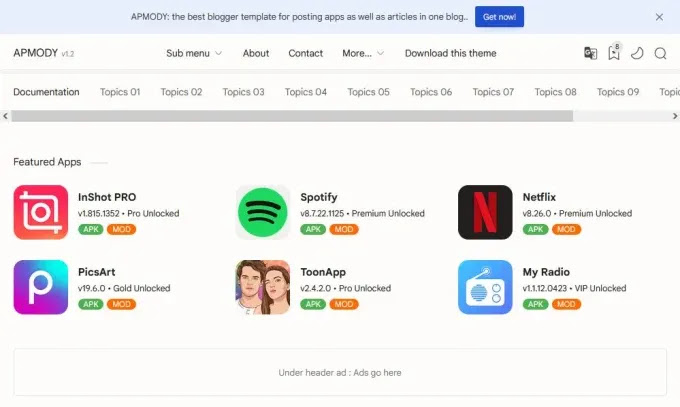Image resolution: width=680 pixels, height=407 pixels.
Task: Click the InShot PRO title
Action: pyautogui.click(x=107, y=197)
